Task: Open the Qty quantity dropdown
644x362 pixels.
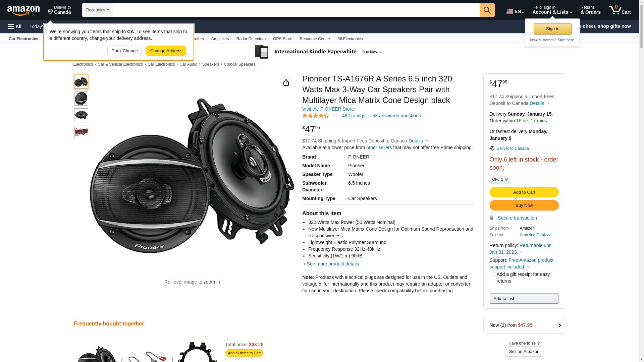Action: pos(500,179)
